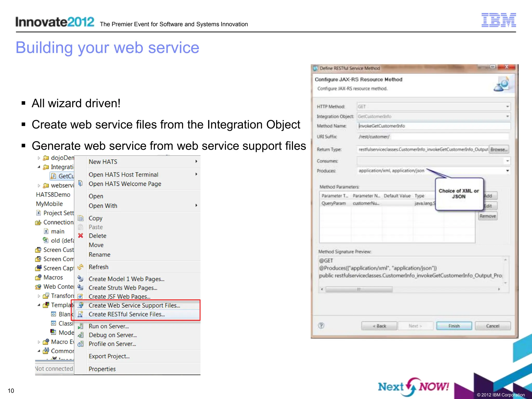Click the Create Model 1 Web Pages icon
This screenshot has width=532, height=399.
81,279
